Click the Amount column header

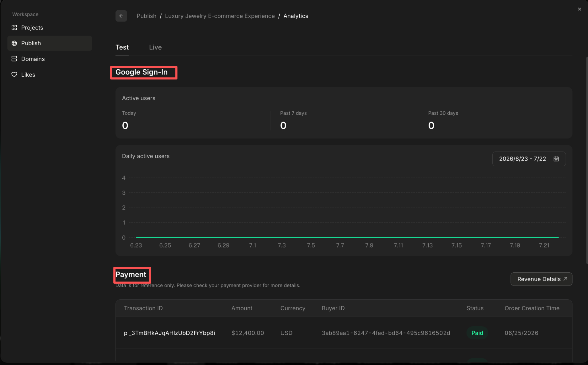(x=242, y=308)
